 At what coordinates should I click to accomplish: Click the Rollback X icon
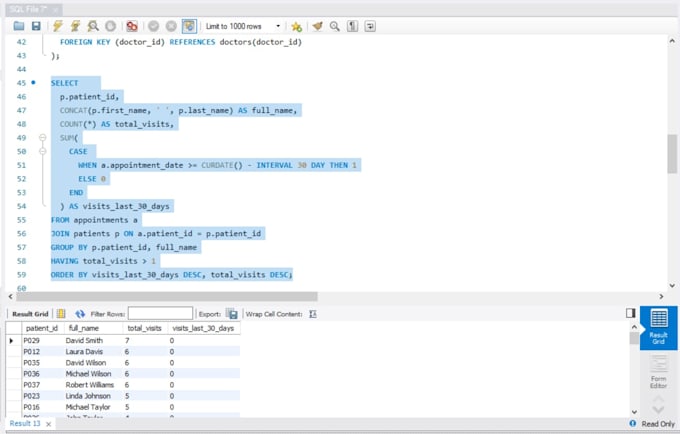(x=171, y=26)
